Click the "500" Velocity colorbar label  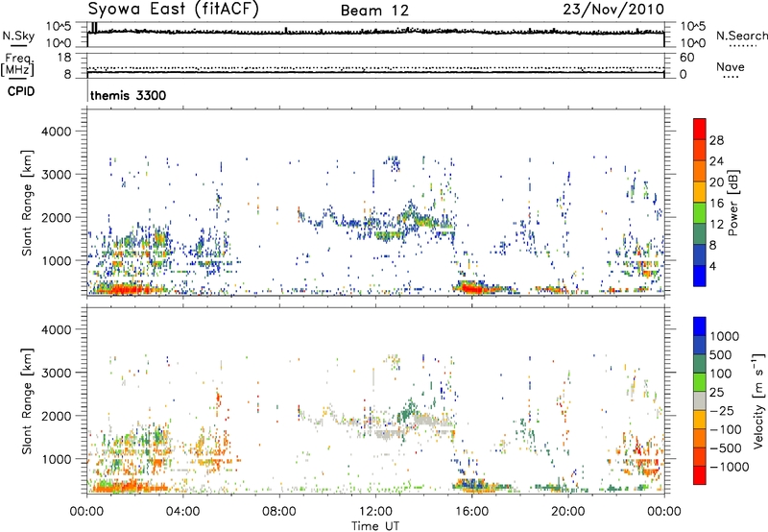click(x=721, y=355)
